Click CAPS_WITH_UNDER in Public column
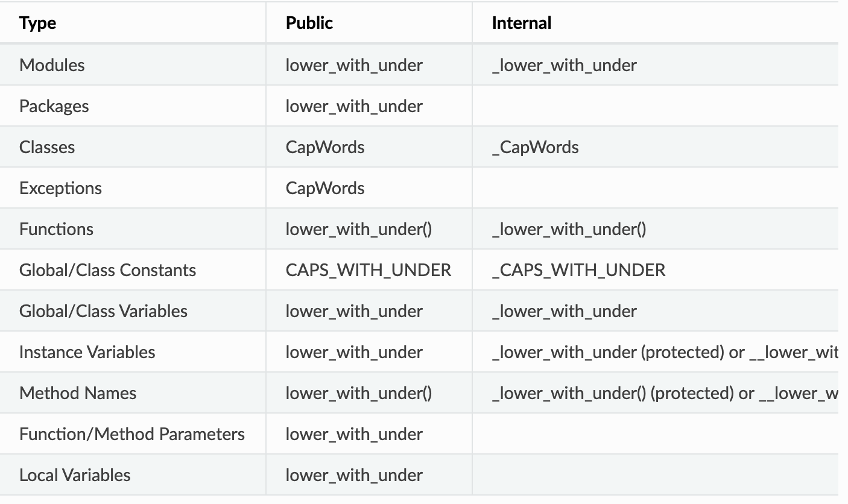The image size is (848, 504). click(369, 270)
